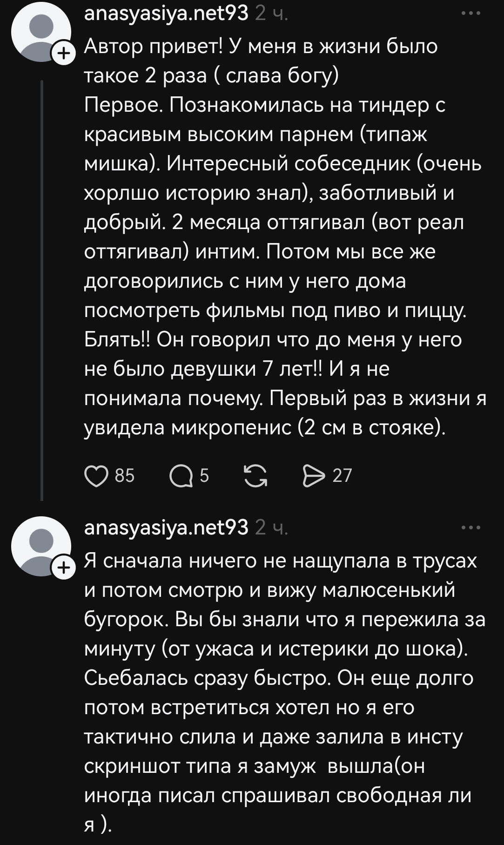This screenshot has width=504, height=845.
Task: Share the first post with the send icon
Action: pyautogui.click(x=314, y=476)
